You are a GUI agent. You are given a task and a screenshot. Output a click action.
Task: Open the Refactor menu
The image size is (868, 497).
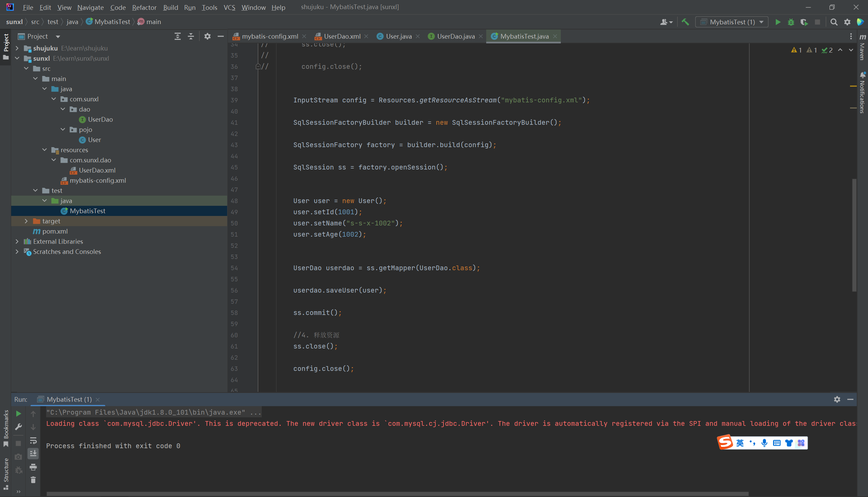pos(144,7)
